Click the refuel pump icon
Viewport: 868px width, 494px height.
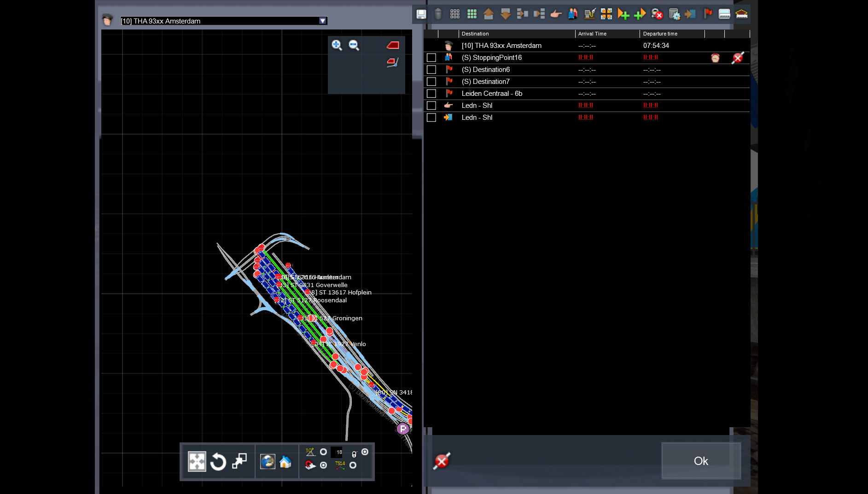point(589,14)
